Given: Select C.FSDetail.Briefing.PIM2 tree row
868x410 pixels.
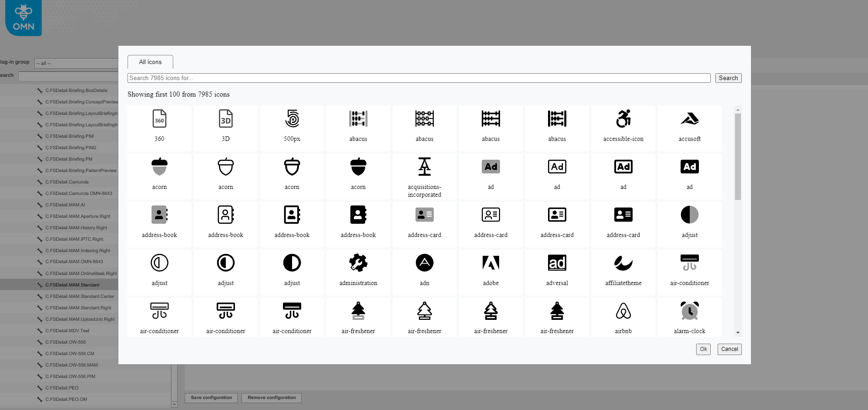Looking at the screenshot, I should 70,148.
